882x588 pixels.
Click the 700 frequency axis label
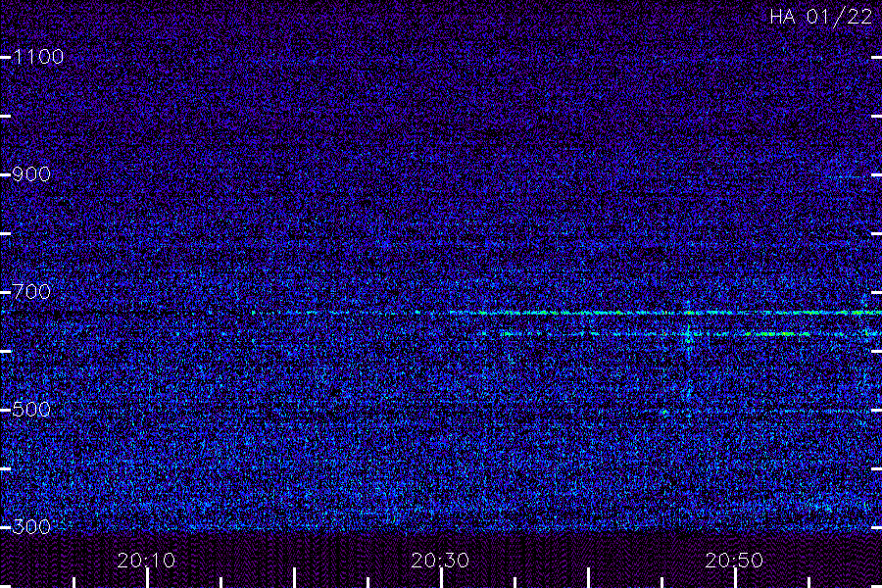coord(32,292)
